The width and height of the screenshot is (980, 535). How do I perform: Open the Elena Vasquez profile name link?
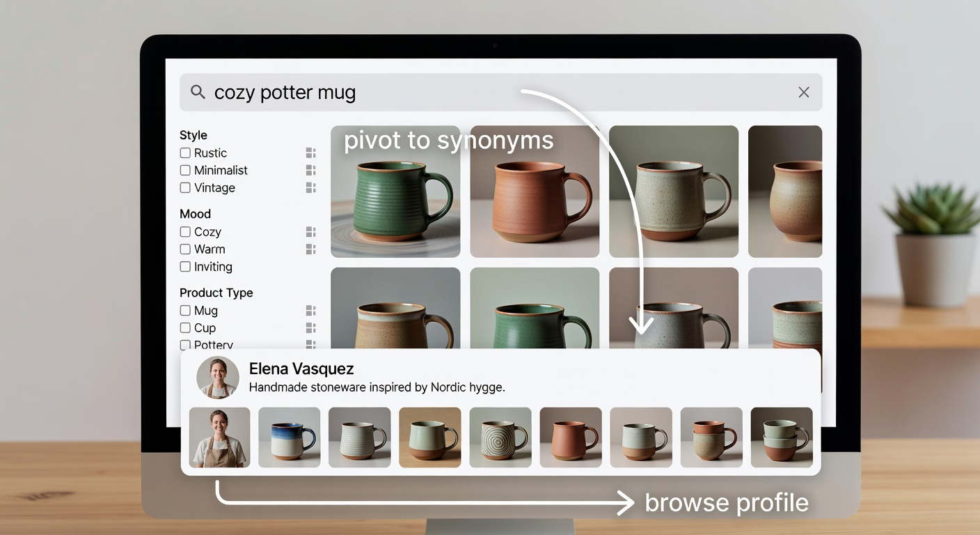[x=301, y=369]
